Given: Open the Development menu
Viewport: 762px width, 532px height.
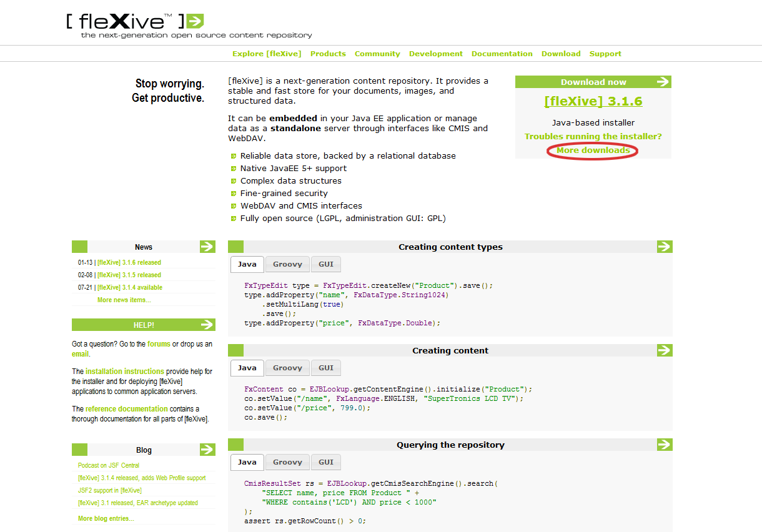Looking at the screenshot, I should [436, 54].
